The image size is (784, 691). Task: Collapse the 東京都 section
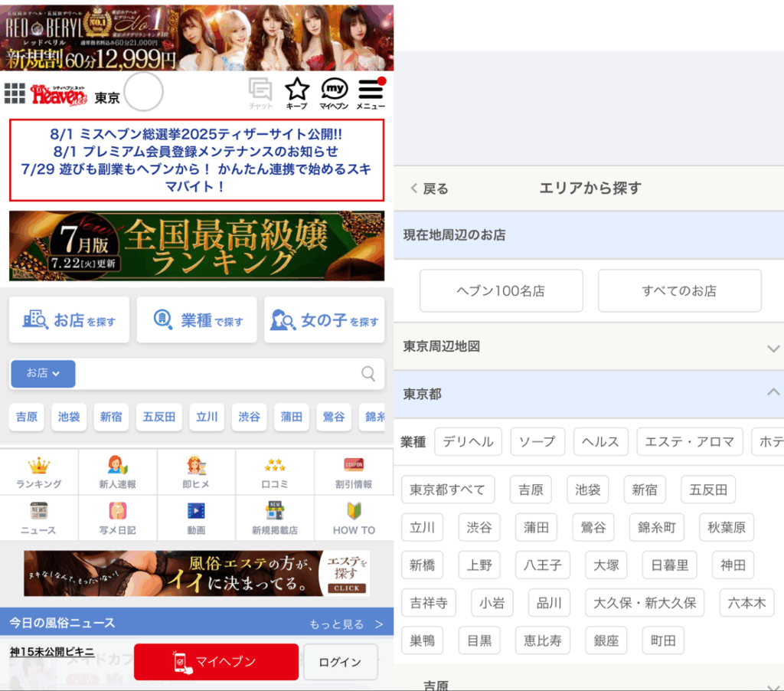coord(773,393)
